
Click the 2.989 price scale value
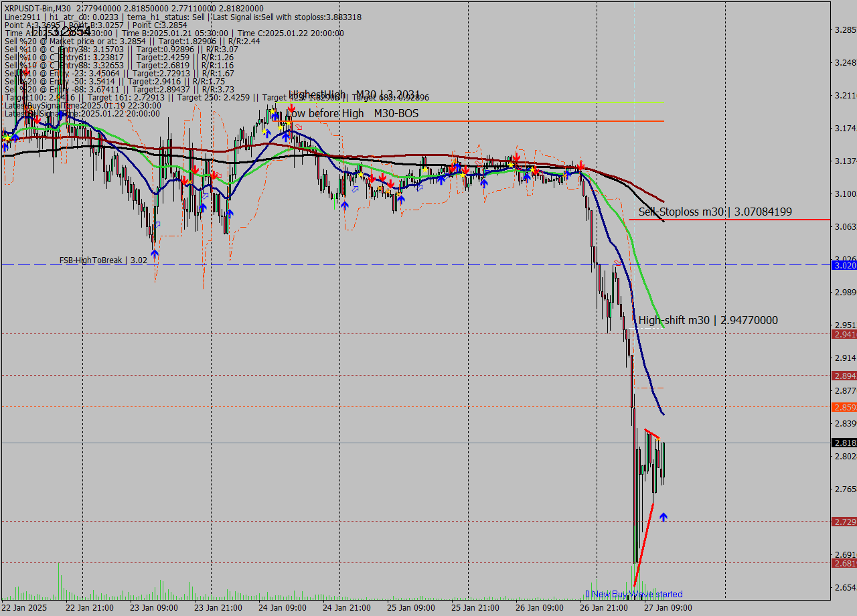point(846,292)
